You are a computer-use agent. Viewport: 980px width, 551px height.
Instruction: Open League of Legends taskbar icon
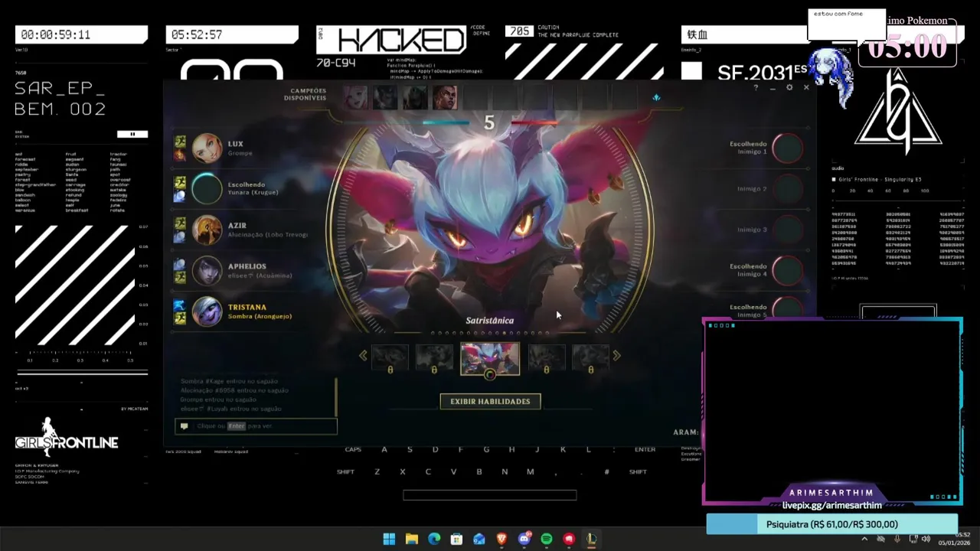(x=591, y=539)
